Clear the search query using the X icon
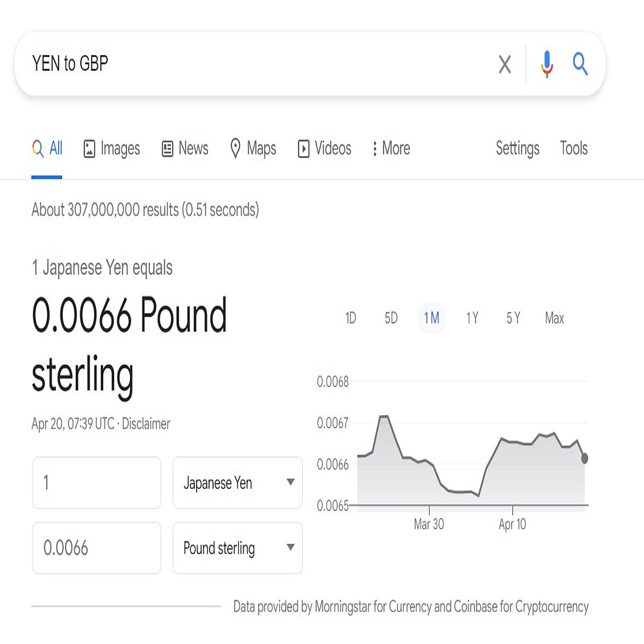 [x=504, y=64]
